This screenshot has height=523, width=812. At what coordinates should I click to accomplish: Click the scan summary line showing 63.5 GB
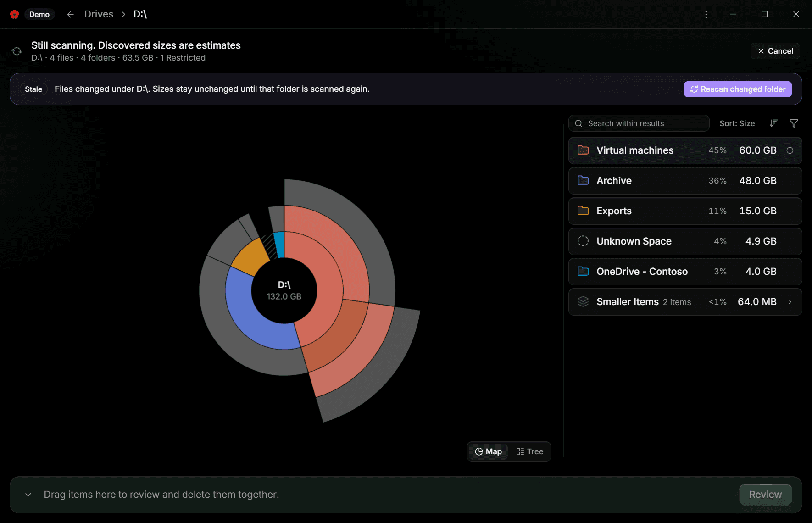118,58
